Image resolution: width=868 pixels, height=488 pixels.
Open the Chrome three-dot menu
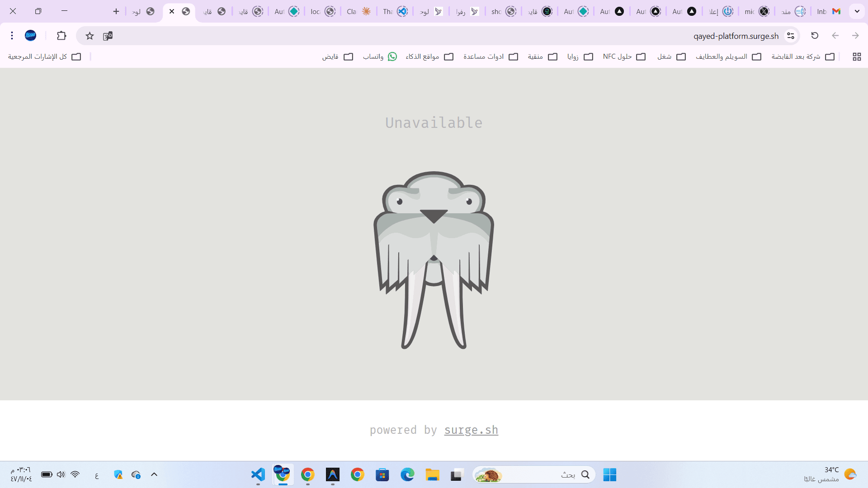coord(12,36)
